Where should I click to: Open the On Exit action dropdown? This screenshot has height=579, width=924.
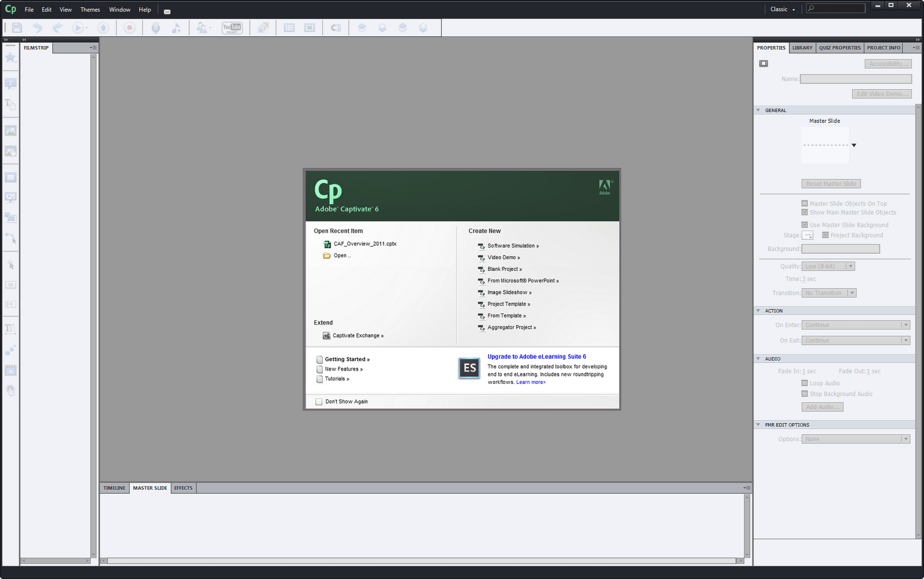856,341
